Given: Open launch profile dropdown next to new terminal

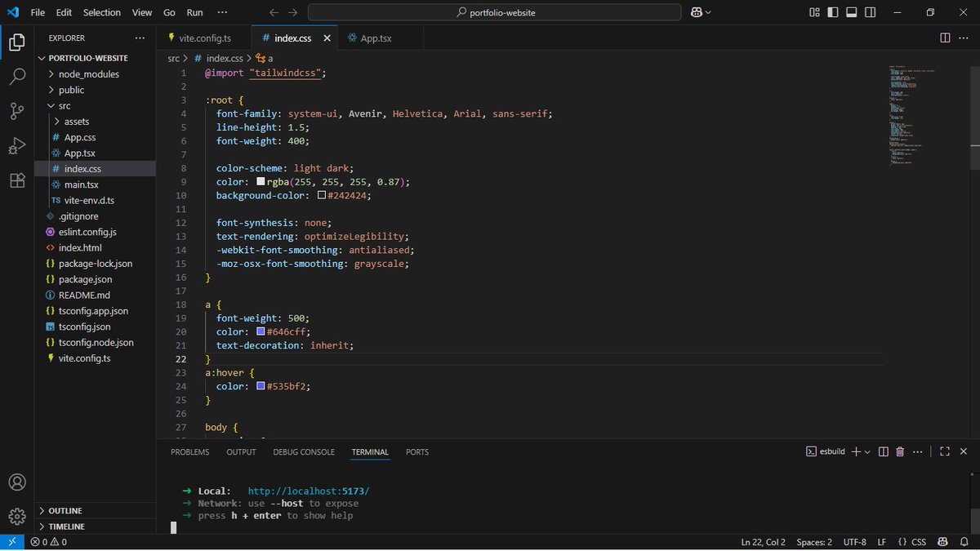Looking at the screenshot, I should pyautogui.click(x=867, y=451).
